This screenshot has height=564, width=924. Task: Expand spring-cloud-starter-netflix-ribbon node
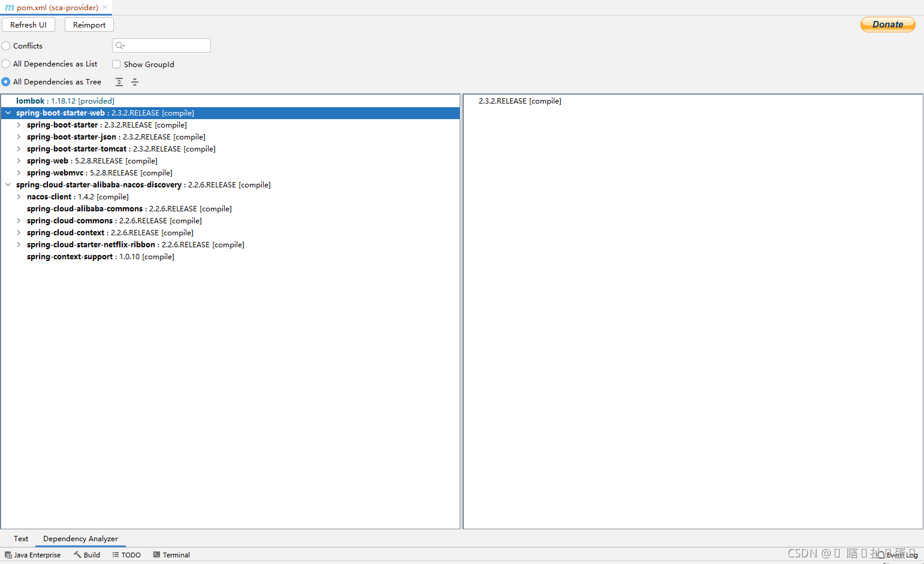coord(19,245)
